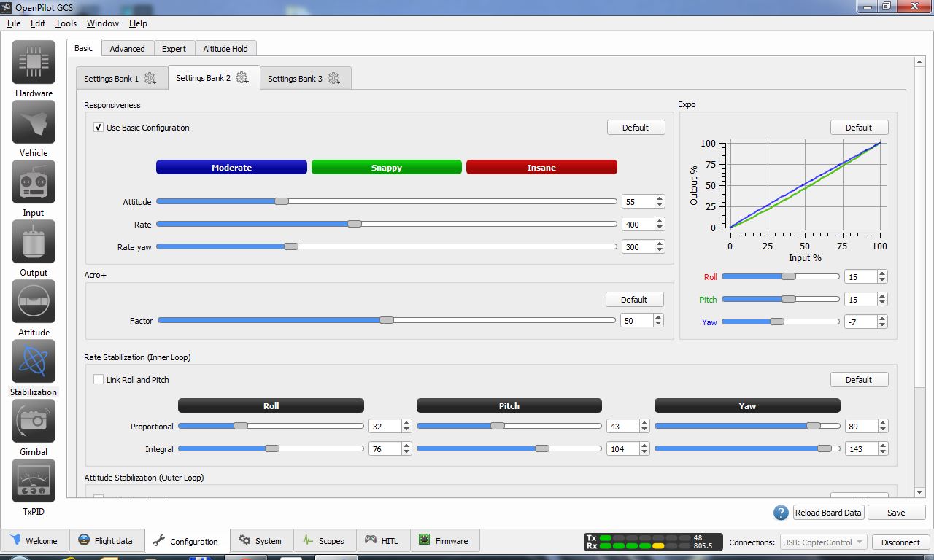934x560 pixels.
Task: Select Settings Bank 1 tab
Action: 122,78
